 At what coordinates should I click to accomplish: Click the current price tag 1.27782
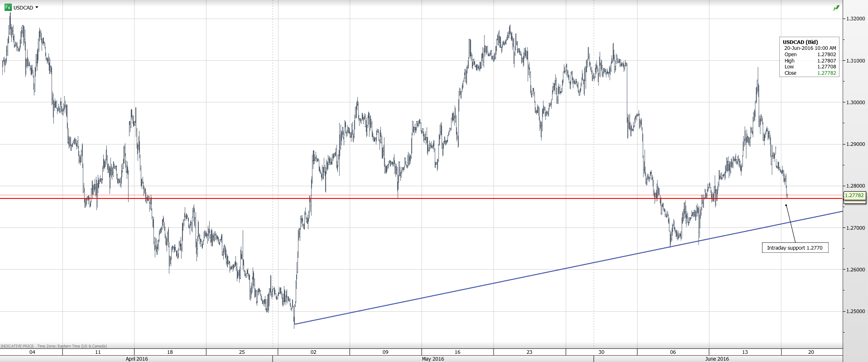tap(854, 196)
